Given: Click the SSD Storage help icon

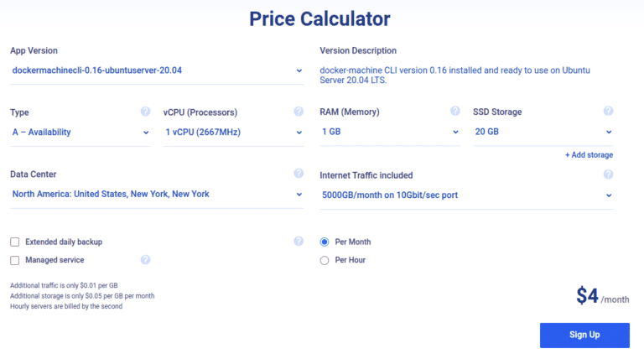Looking at the screenshot, I should pyautogui.click(x=608, y=112).
